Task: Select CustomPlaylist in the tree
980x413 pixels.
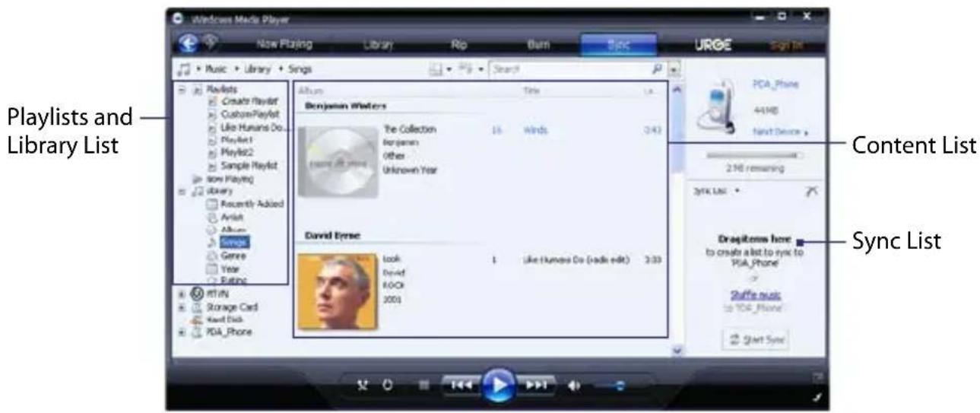Action: 250,114
